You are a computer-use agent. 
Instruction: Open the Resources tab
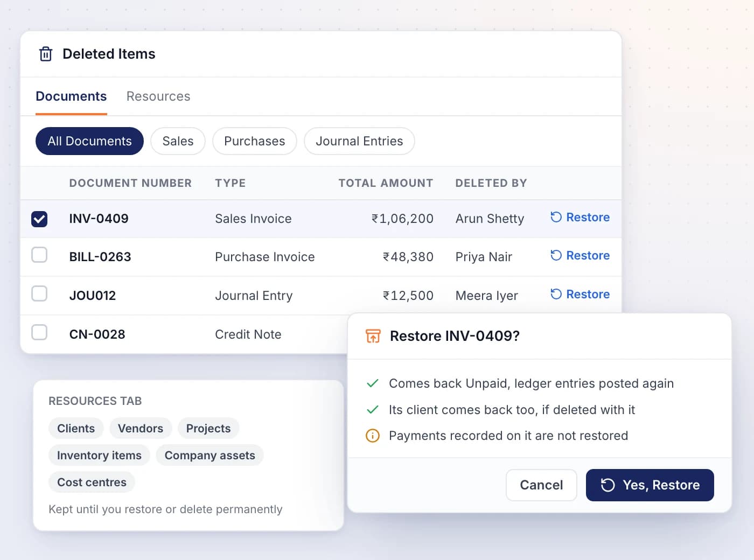(x=158, y=96)
